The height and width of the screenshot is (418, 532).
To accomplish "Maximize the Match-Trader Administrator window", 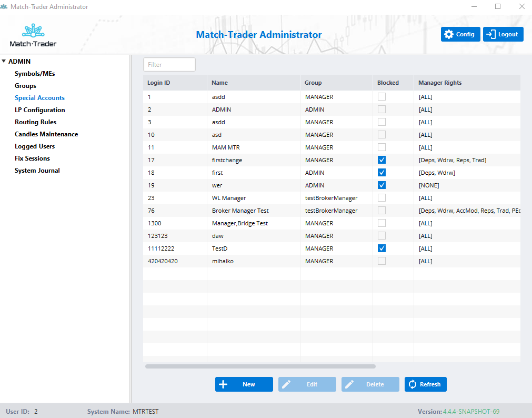I will pos(498,6).
